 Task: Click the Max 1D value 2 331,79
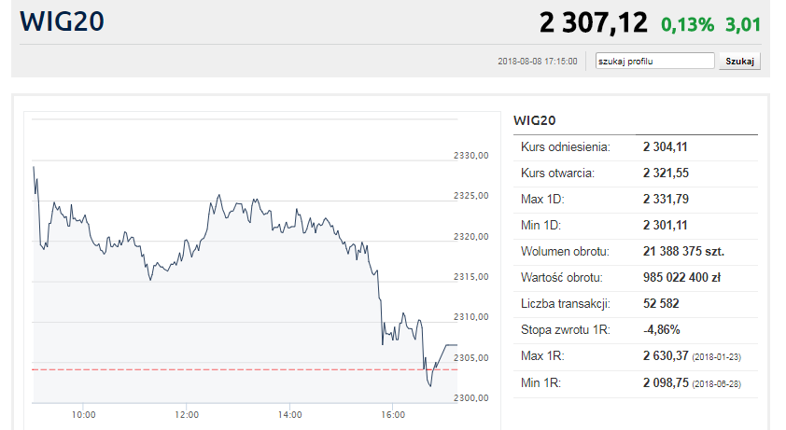pyautogui.click(x=665, y=199)
